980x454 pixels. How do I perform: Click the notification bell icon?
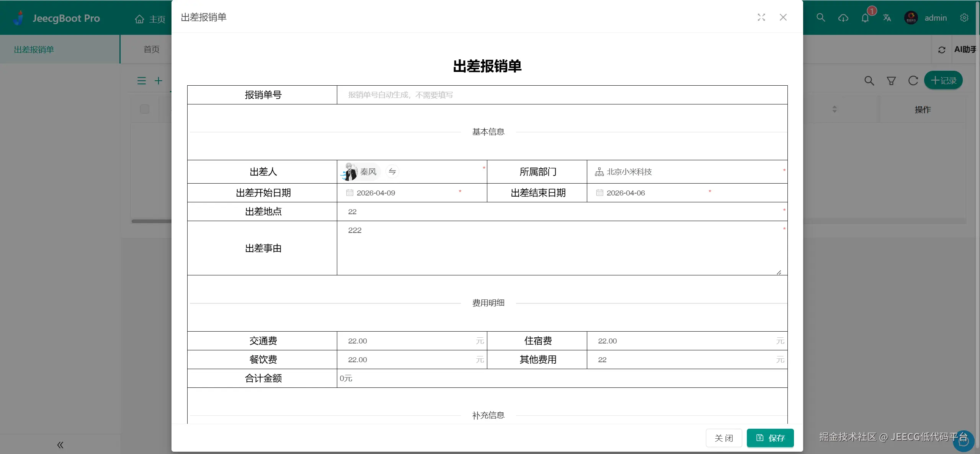click(x=865, y=18)
